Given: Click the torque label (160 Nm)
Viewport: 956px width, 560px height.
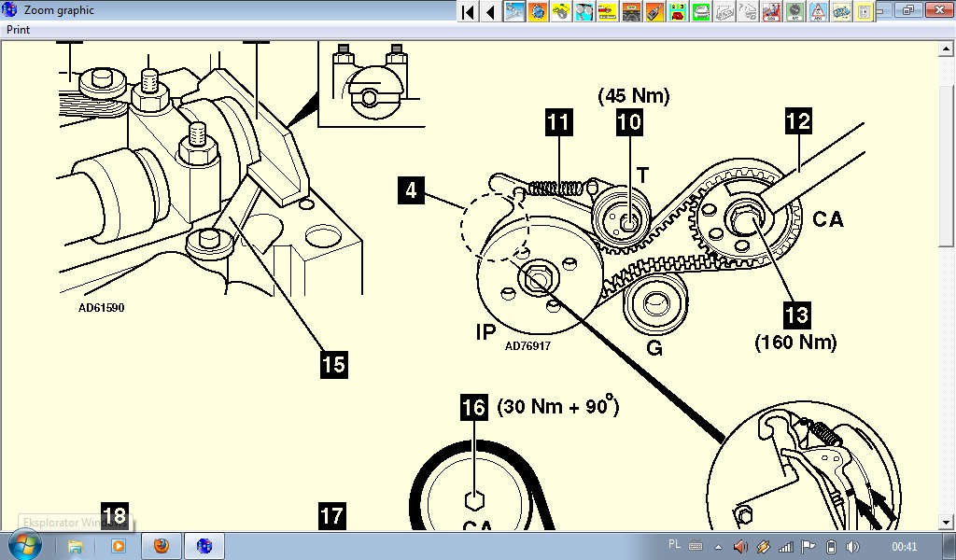Looking at the screenshot, I should [795, 342].
